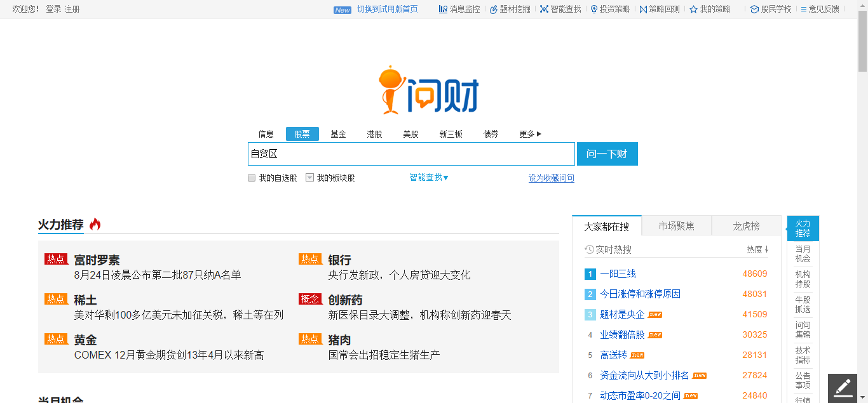Click the 登录 link
The width and height of the screenshot is (868, 403).
(x=53, y=10)
